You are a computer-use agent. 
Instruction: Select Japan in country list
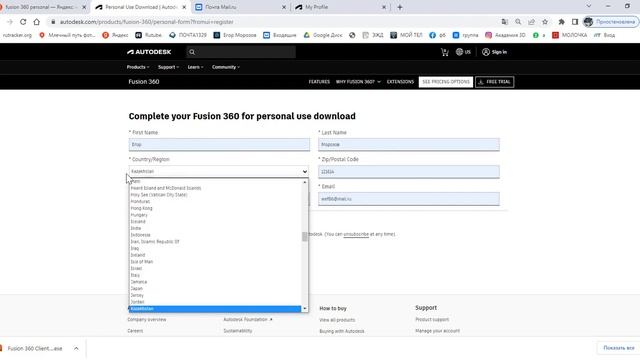pos(216,289)
